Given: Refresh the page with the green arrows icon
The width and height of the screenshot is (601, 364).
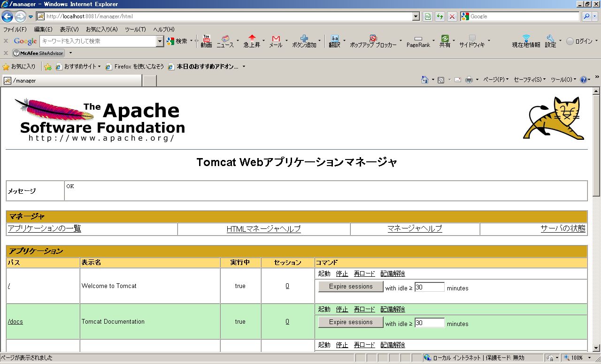Looking at the screenshot, I should [x=440, y=16].
